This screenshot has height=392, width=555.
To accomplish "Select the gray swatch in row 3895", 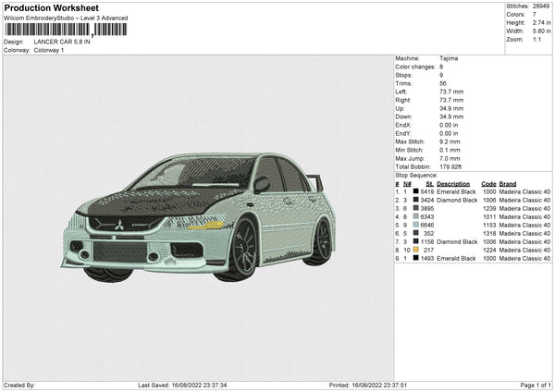I will tap(416, 208).
